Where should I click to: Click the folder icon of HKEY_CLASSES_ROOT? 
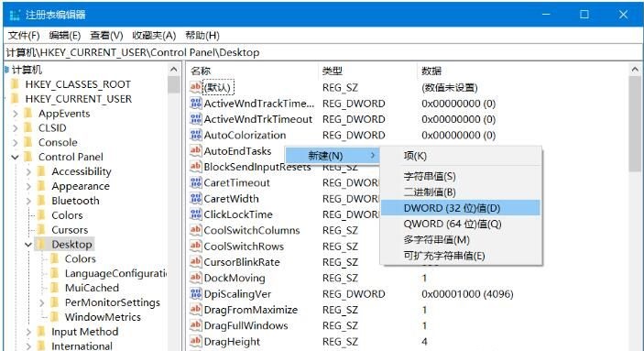16,84
